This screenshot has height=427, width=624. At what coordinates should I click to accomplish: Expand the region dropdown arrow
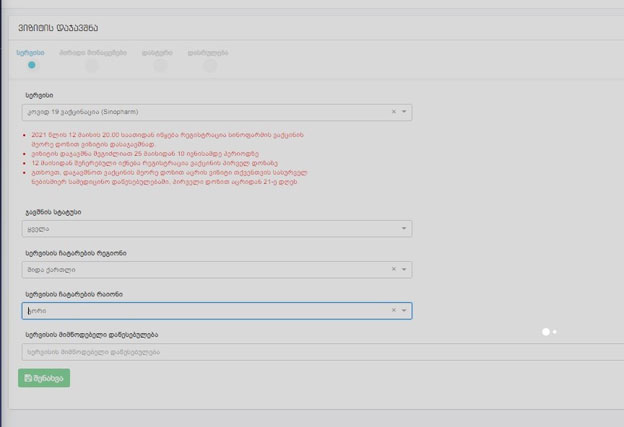pyautogui.click(x=404, y=270)
